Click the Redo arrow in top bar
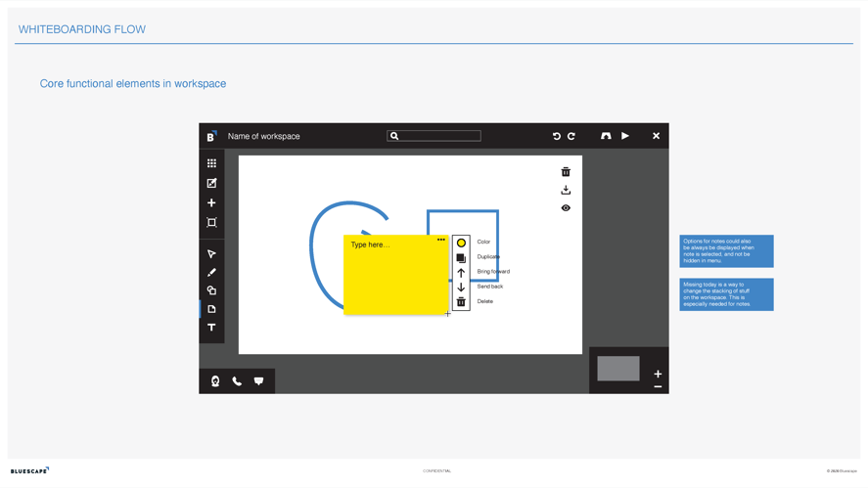 tap(571, 136)
